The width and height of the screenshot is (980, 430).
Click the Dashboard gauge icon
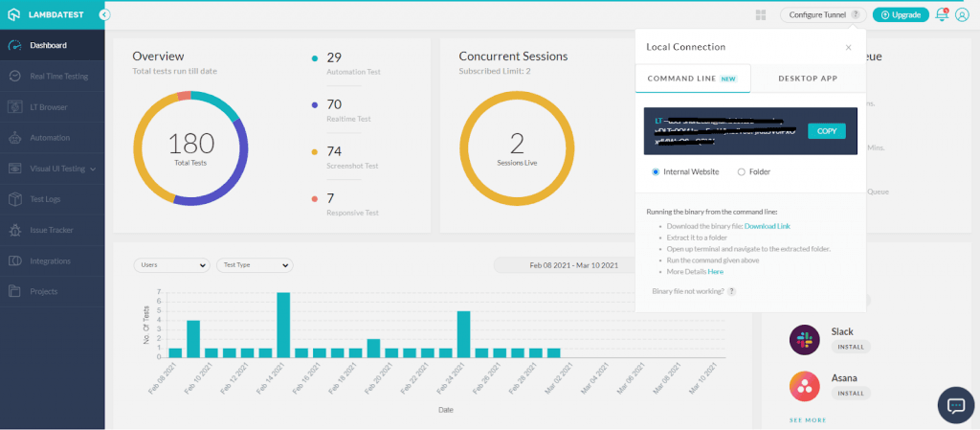(x=15, y=45)
